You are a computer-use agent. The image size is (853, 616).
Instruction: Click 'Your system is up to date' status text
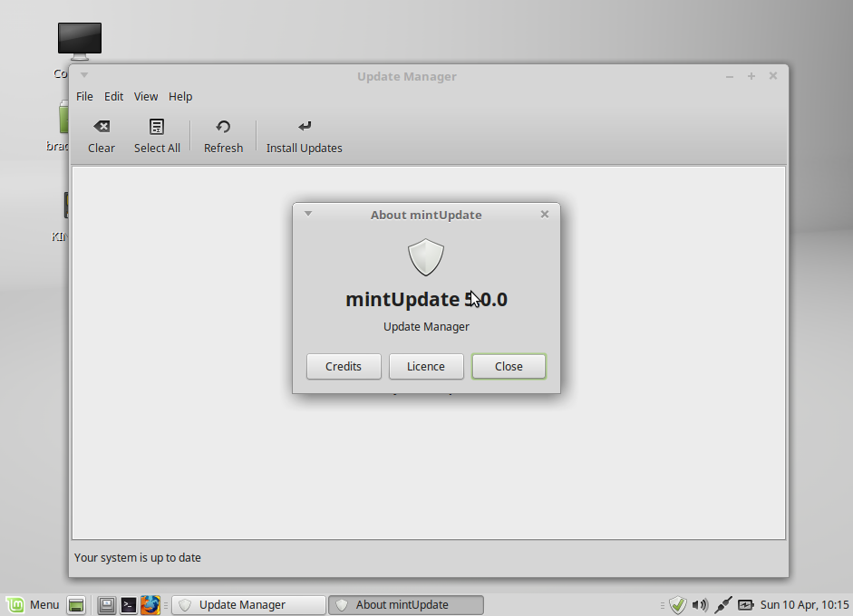[138, 557]
